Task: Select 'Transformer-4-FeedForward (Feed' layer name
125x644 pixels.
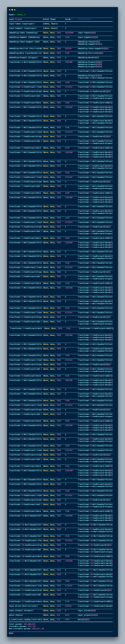Action: coord(25,267)
